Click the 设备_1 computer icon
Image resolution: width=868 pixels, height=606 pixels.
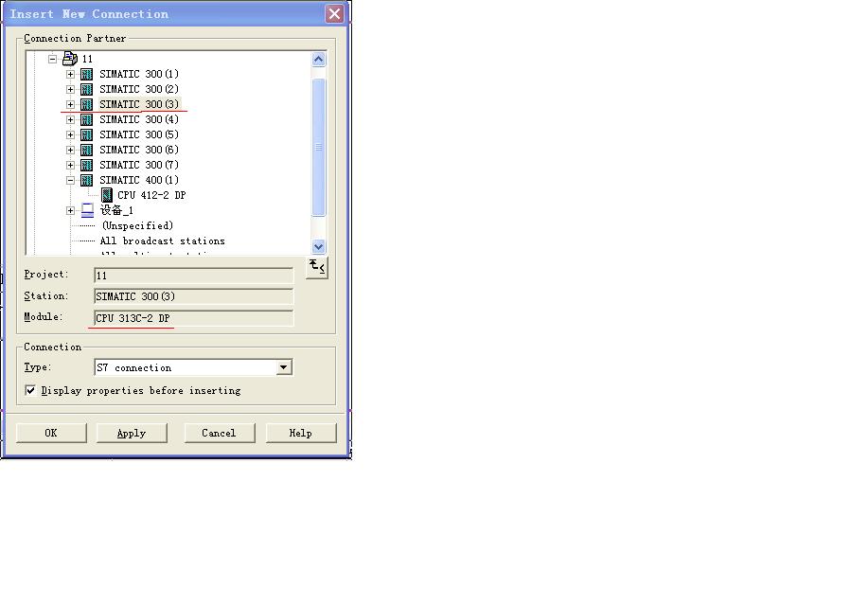point(87,210)
